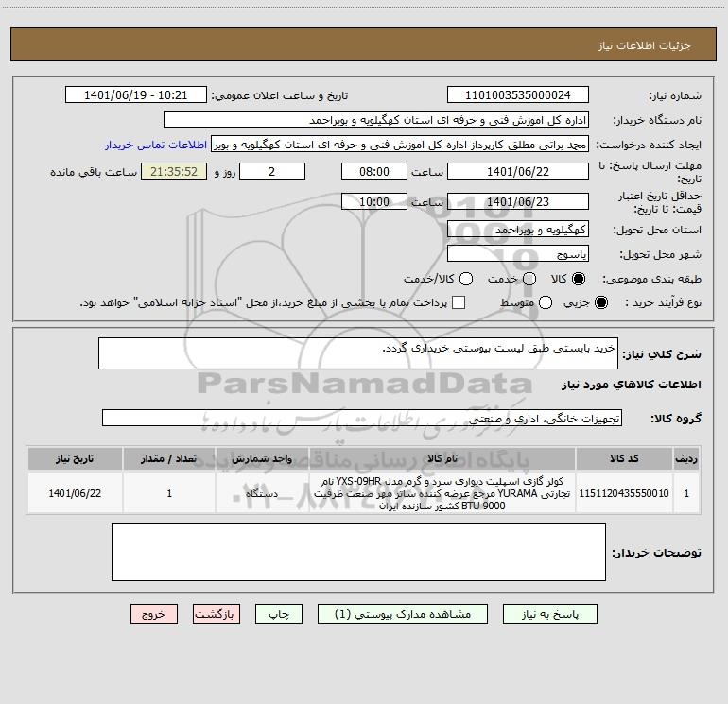Image resolution: width=728 pixels, height=704 pixels.
Task: Choose the جزیی purchase type radio
Action: tap(600, 302)
